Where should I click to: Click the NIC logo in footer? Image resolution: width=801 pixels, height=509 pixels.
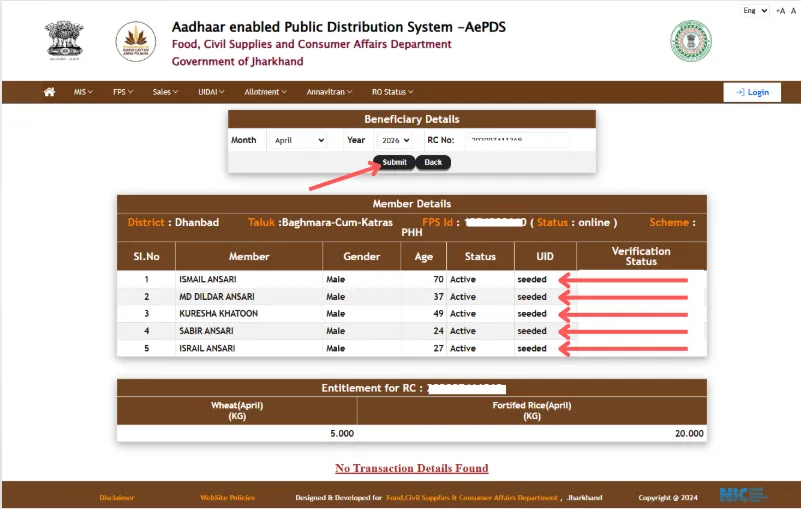click(744, 496)
